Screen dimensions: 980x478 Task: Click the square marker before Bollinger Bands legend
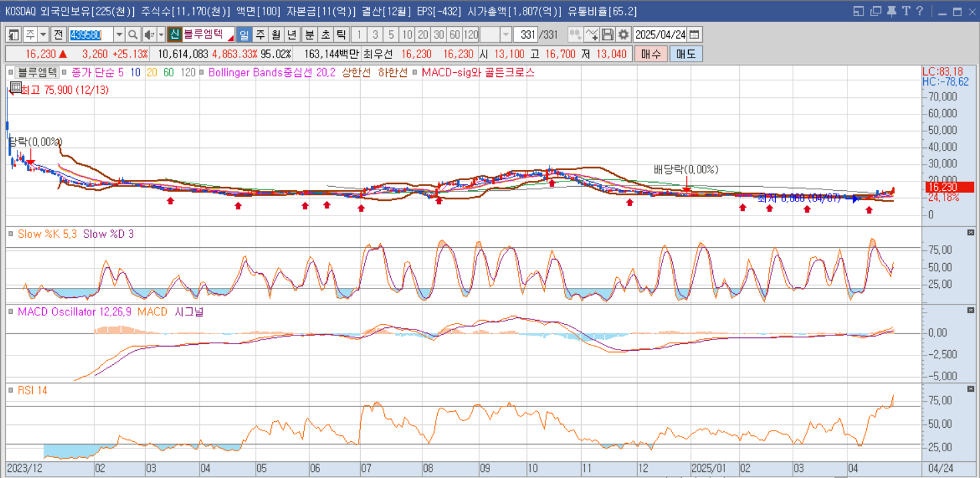point(202,72)
